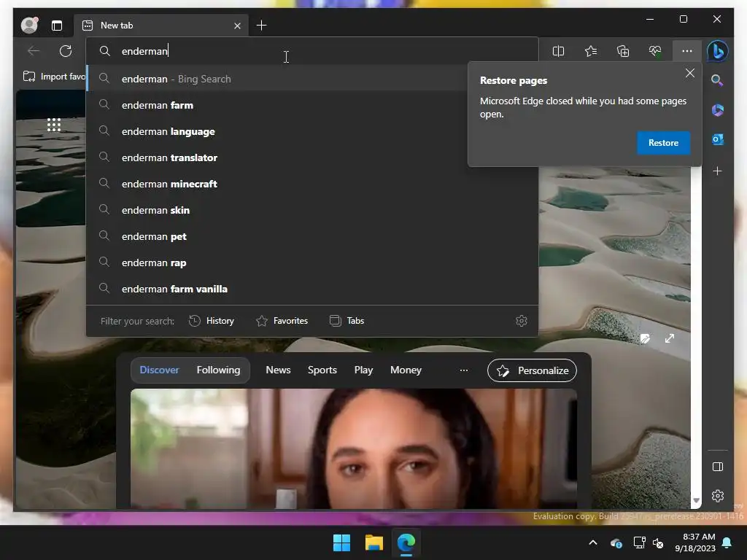Open the clock showing 8:37 AM
This screenshot has height=560, width=747.
tap(695, 542)
